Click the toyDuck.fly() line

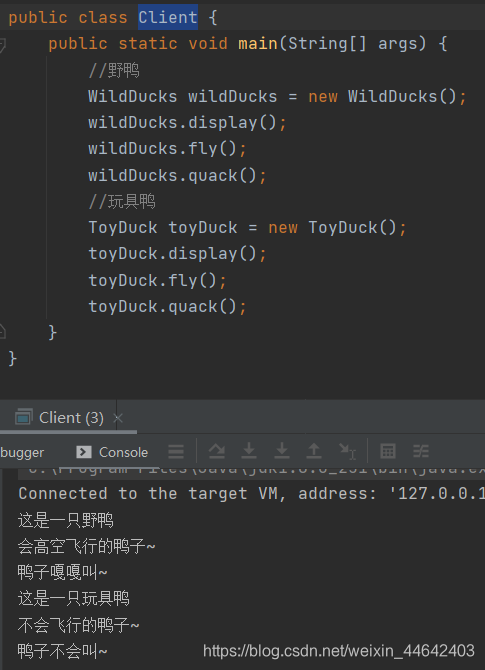tap(157, 281)
